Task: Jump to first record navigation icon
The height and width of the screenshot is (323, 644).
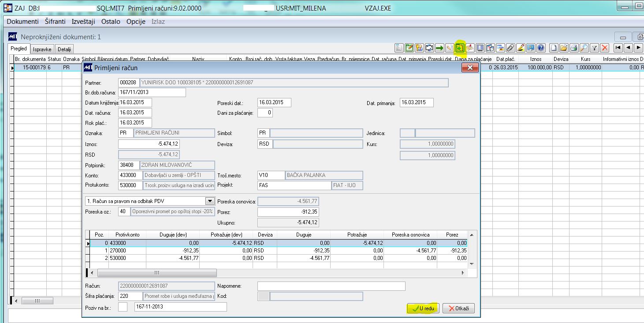Action: point(618,48)
